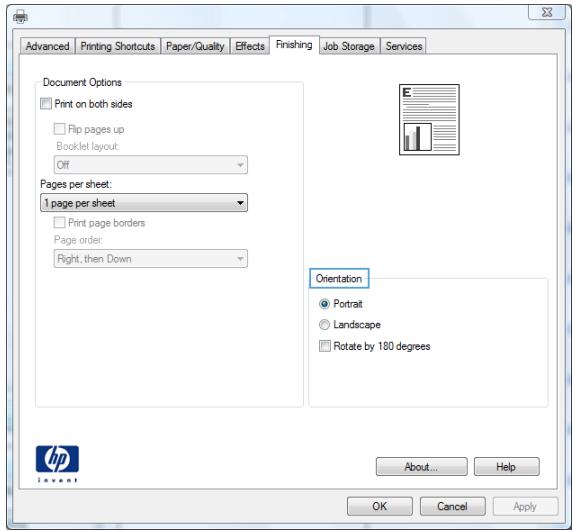Image resolution: width=573 pixels, height=531 pixels.
Task: Select the Effects tab
Action: coord(250,46)
